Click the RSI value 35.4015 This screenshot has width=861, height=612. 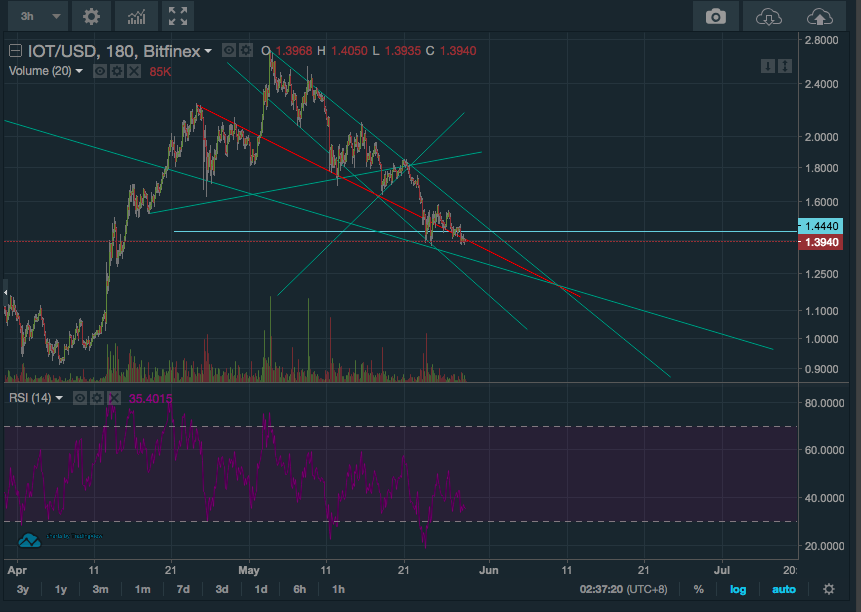[x=150, y=398]
